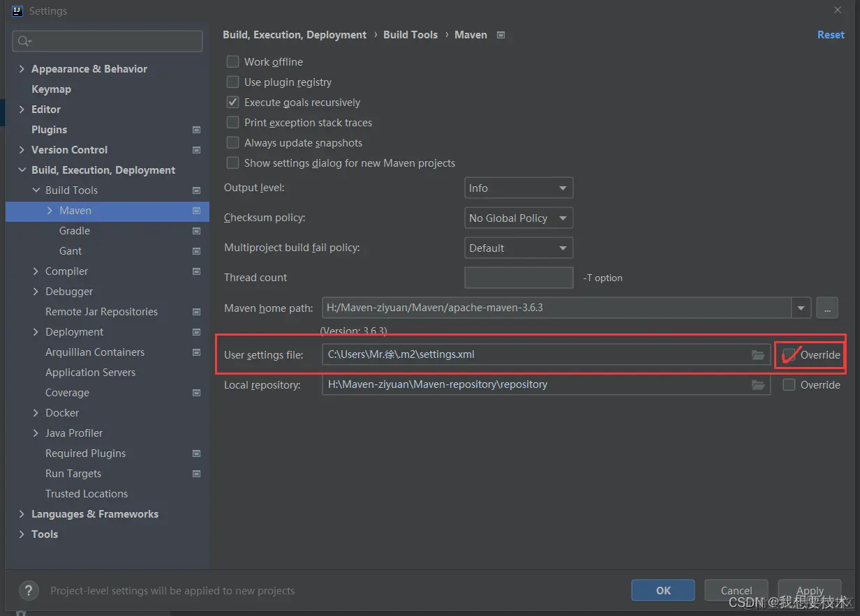Click the settings search field
The image size is (860, 616).
pyautogui.click(x=107, y=41)
